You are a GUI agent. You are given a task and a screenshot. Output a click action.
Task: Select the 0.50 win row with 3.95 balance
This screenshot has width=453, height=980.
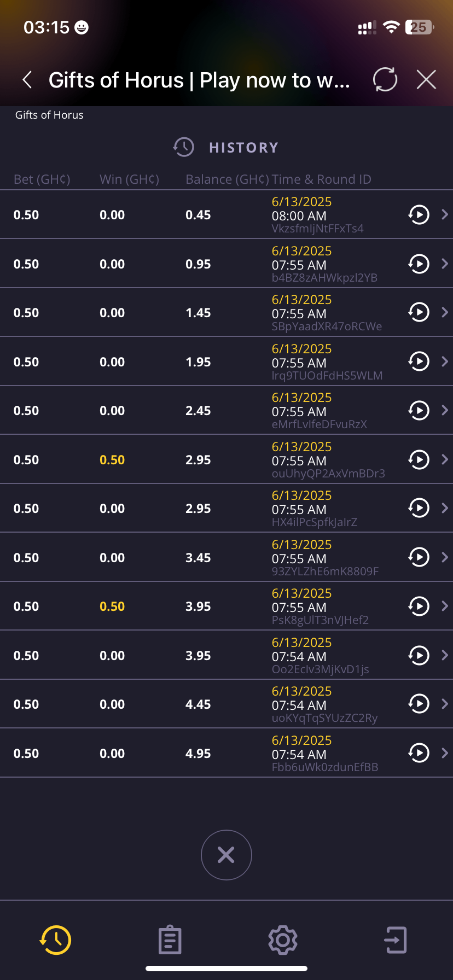click(x=112, y=606)
